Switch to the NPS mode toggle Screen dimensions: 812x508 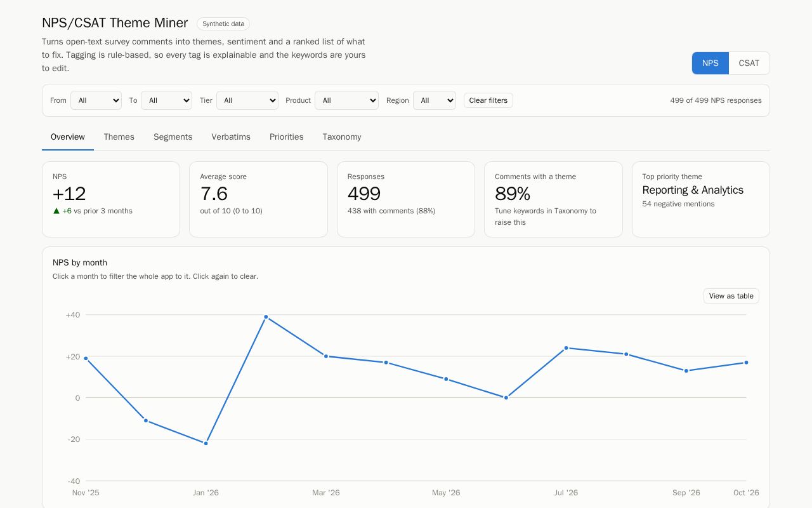pos(710,63)
